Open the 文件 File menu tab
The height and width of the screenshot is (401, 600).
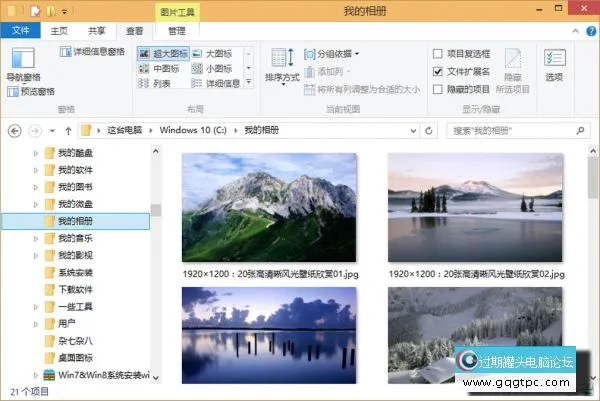[x=20, y=30]
